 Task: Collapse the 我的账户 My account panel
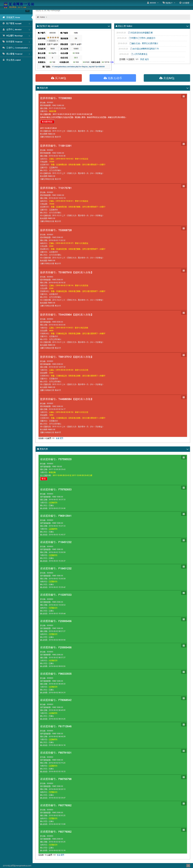coord(109,26)
